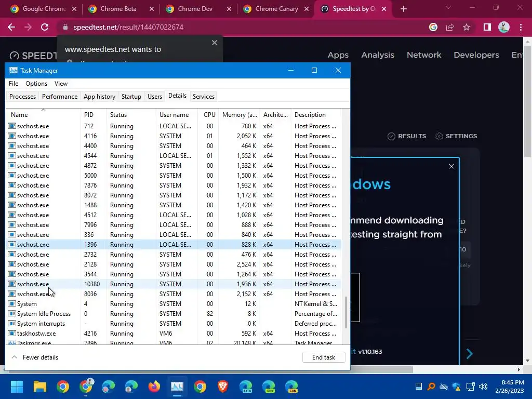
Task: Collapse Task Manager with Fewer details
Action: pos(35,357)
